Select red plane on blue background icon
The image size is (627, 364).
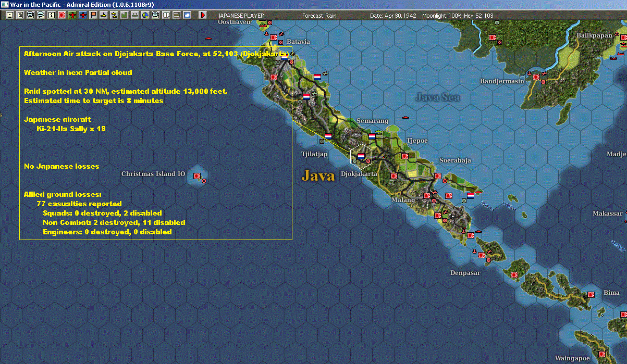83,15
